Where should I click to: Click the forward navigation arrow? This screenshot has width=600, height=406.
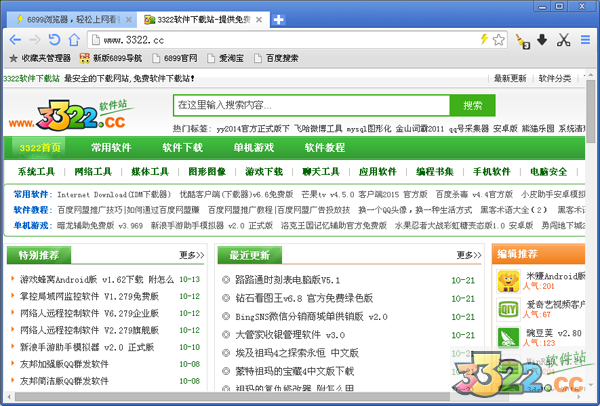[35, 39]
